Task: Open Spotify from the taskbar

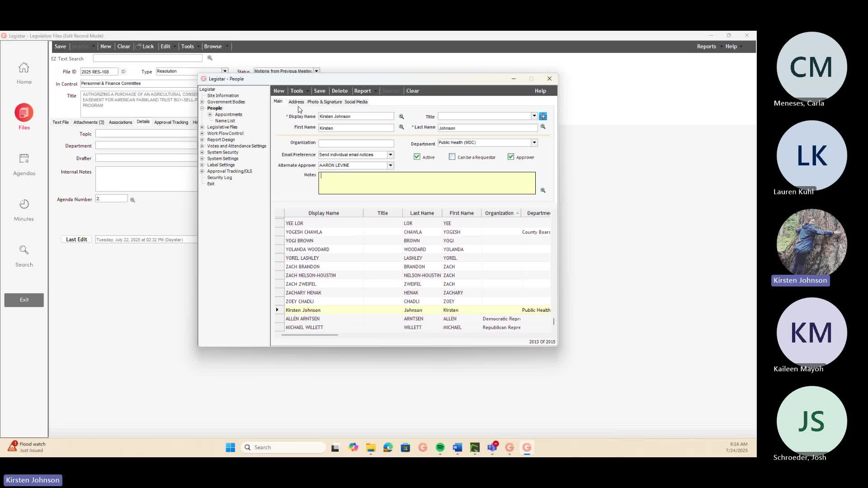Action: [x=440, y=447]
